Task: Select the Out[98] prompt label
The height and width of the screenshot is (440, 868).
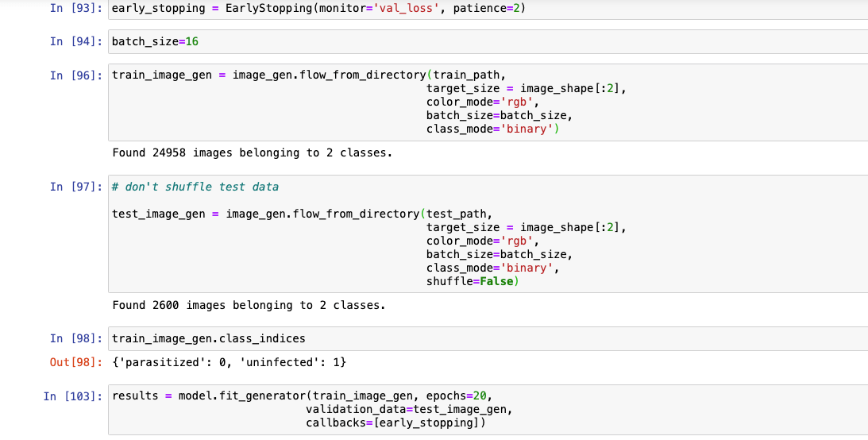Action: pos(75,362)
